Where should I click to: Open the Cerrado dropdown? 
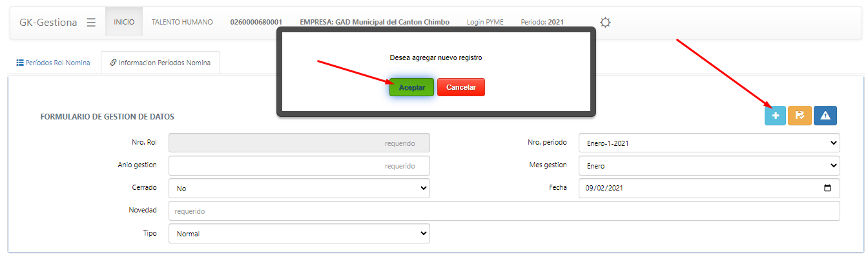pos(299,189)
